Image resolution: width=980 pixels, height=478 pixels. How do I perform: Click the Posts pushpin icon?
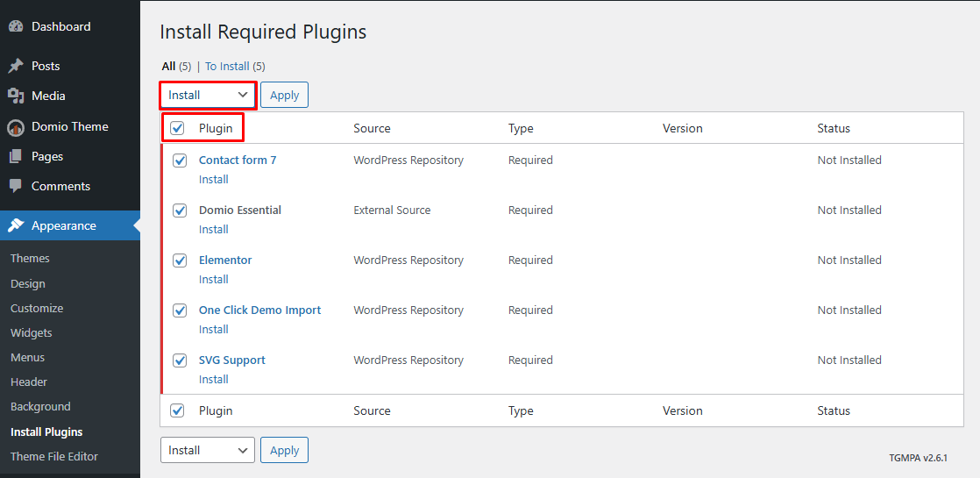(16, 66)
